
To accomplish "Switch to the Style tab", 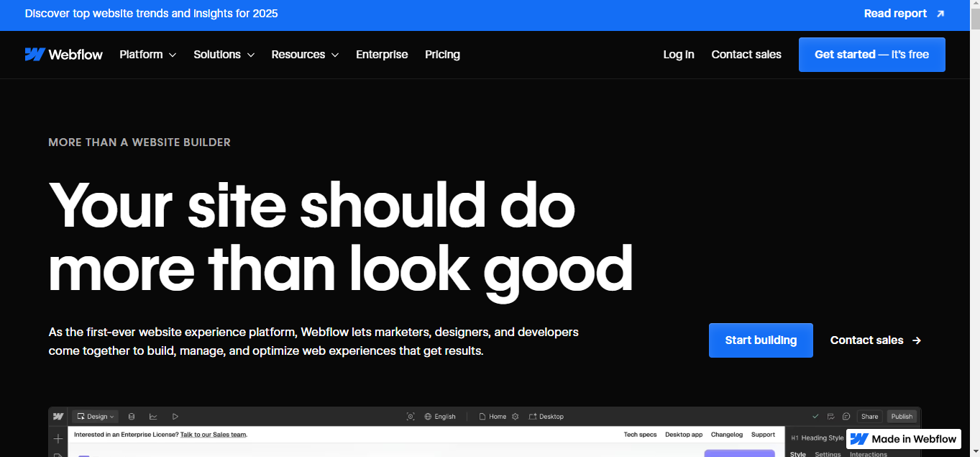I will (x=798, y=453).
